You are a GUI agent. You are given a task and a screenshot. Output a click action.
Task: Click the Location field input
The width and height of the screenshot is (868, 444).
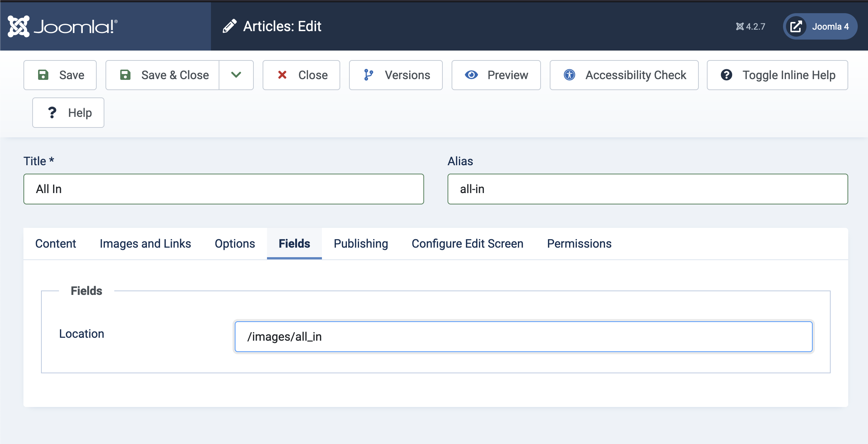[x=524, y=337]
